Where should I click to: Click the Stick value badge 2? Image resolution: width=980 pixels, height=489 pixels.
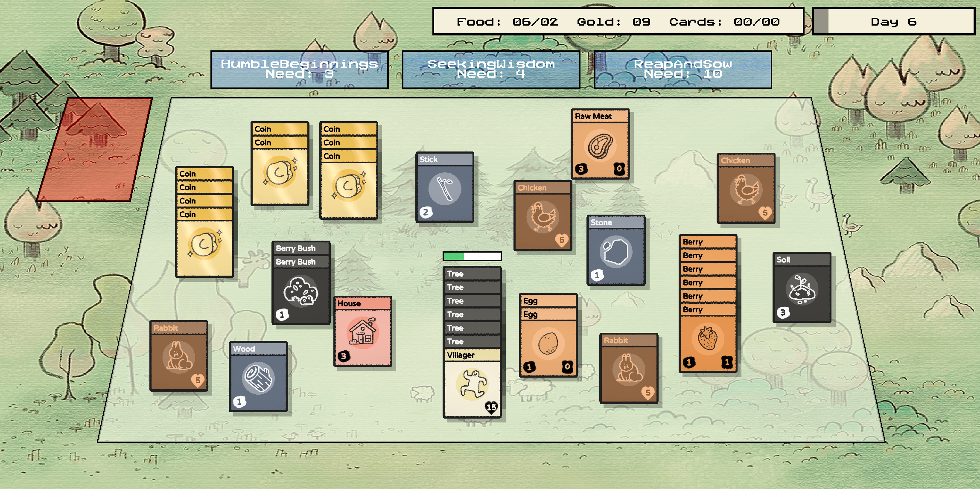click(426, 212)
